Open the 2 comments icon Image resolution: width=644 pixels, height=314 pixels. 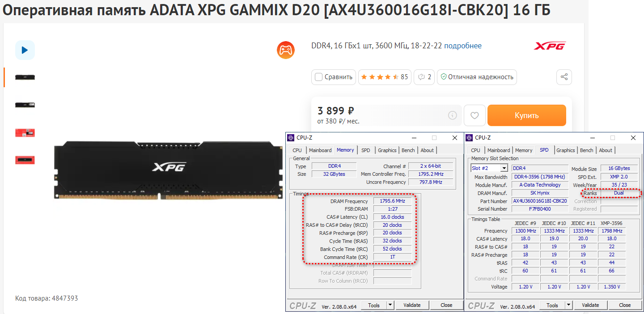(424, 77)
